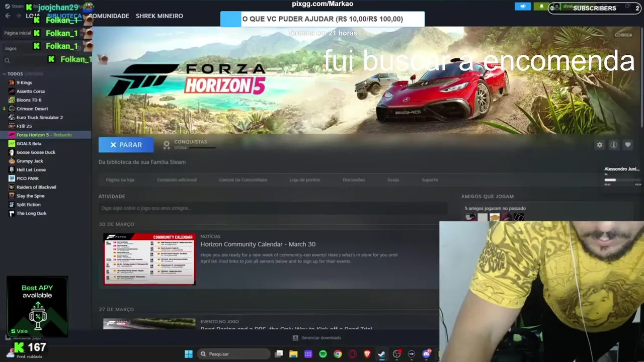The image size is (644, 362).
Task: Open Steam announcements megaphone icon
Action: click(x=523, y=7)
